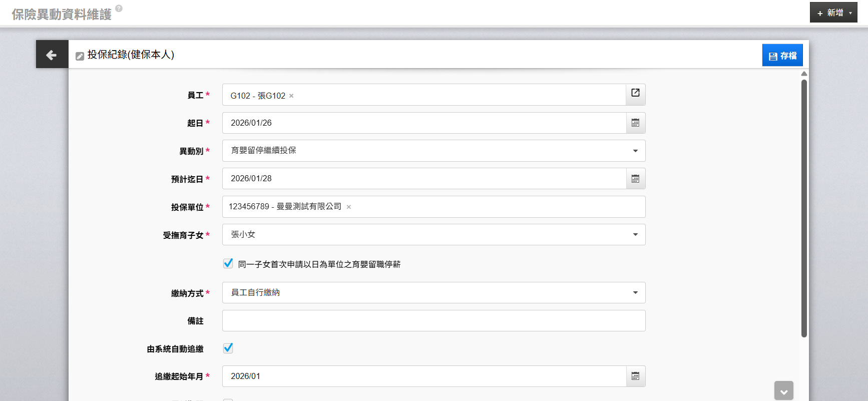This screenshot has width=868, height=401.
Task: Open calendar picker for 起日 field
Action: coord(635,123)
